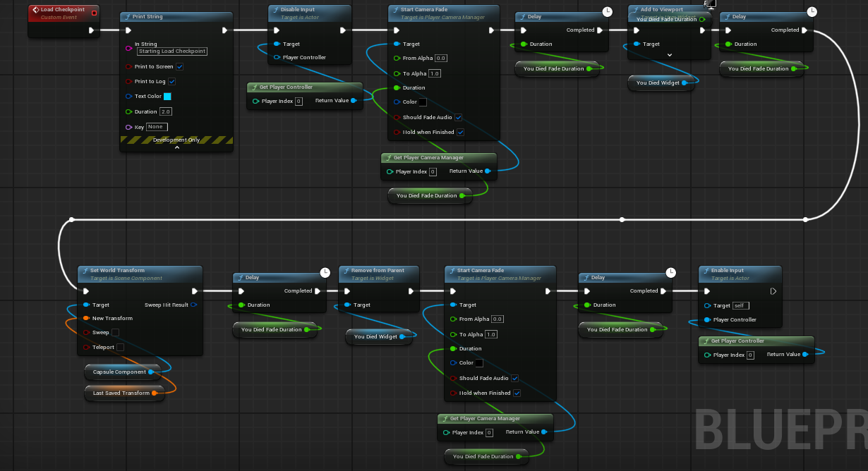868x471 pixels.
Task: Click the Duration 2.0 value field
Action: (x=166, y=111)
